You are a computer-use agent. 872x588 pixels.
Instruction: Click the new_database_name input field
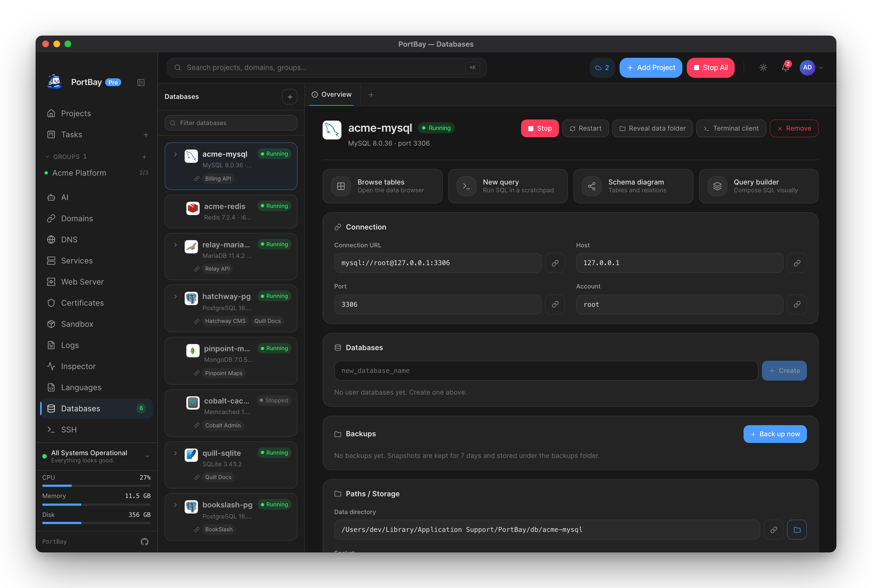pyautogui.click(x=546, y=370)
